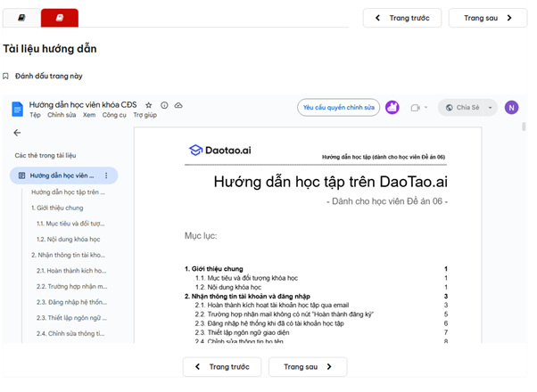The height and width of the screenshot is (392, 537).
Task: Click contents entry 1.1. Mục tiêu và đối tượng khóa học
Action: point(246,278)
